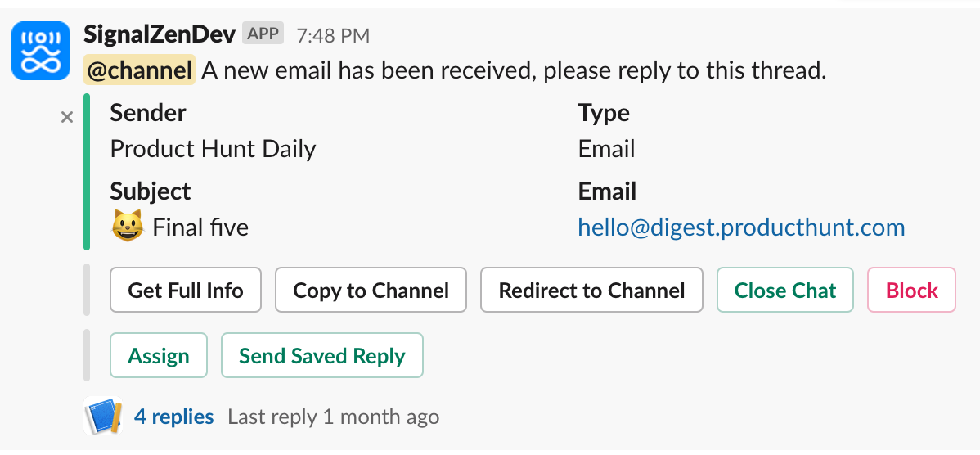
Task: Click the SignalZenDev app avatar icon
Action: pyautogui.click(x=42, y=51)
